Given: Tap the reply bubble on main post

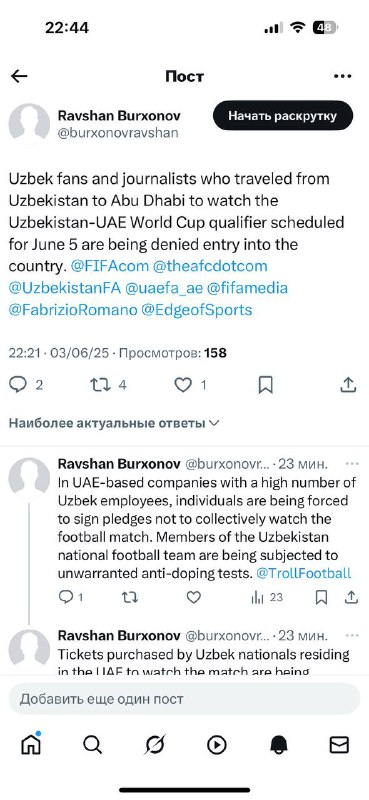Looking at the screenshot, I should coord(18,385).
